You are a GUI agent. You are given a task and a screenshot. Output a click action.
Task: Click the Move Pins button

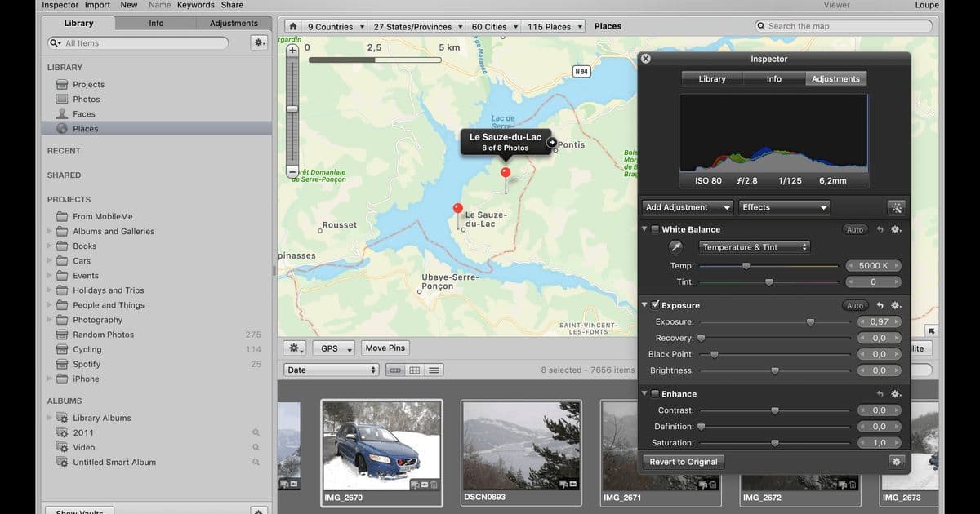point(385,347)
